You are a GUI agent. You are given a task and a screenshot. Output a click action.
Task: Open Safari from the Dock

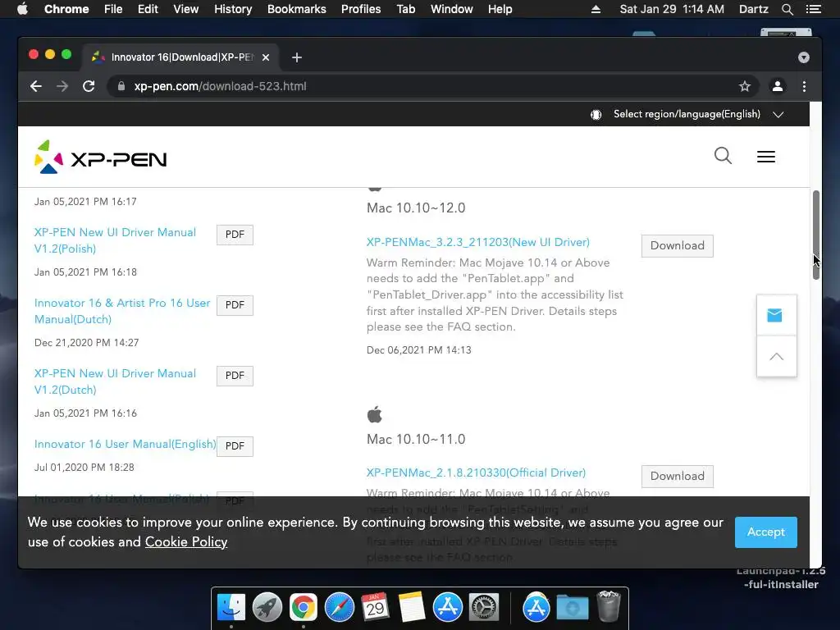339,607
